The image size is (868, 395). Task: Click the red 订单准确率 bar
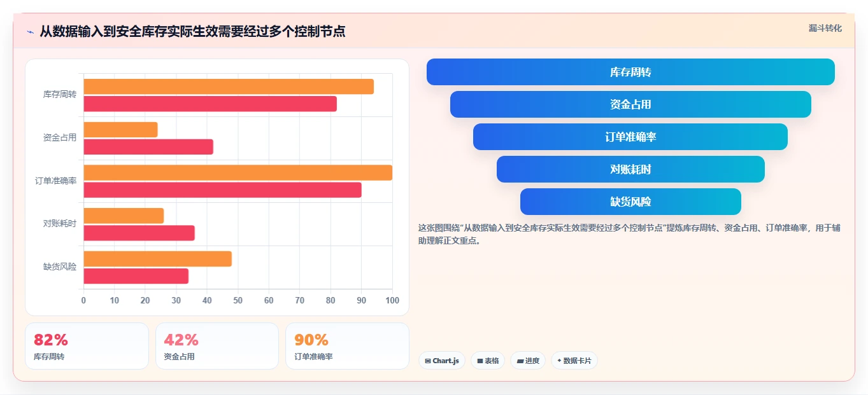click(222, 190)
